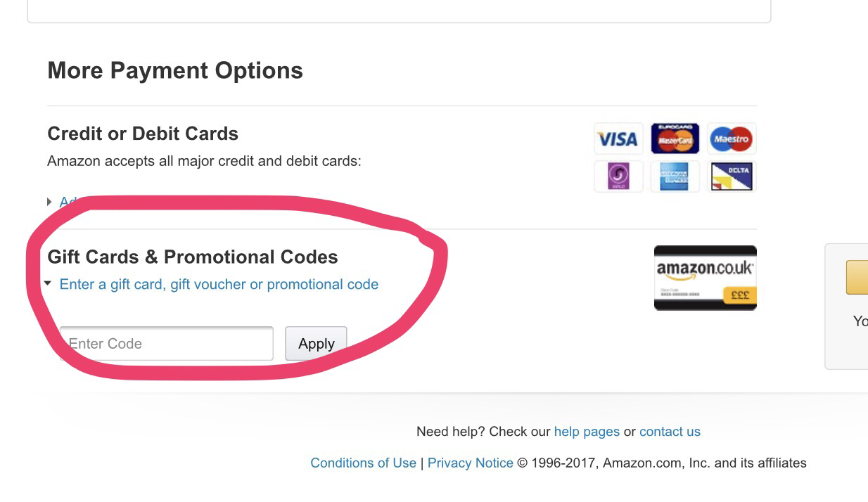
Task: Click the Maestro card logo
Action: pyautogui.click(x=731, y=139)
